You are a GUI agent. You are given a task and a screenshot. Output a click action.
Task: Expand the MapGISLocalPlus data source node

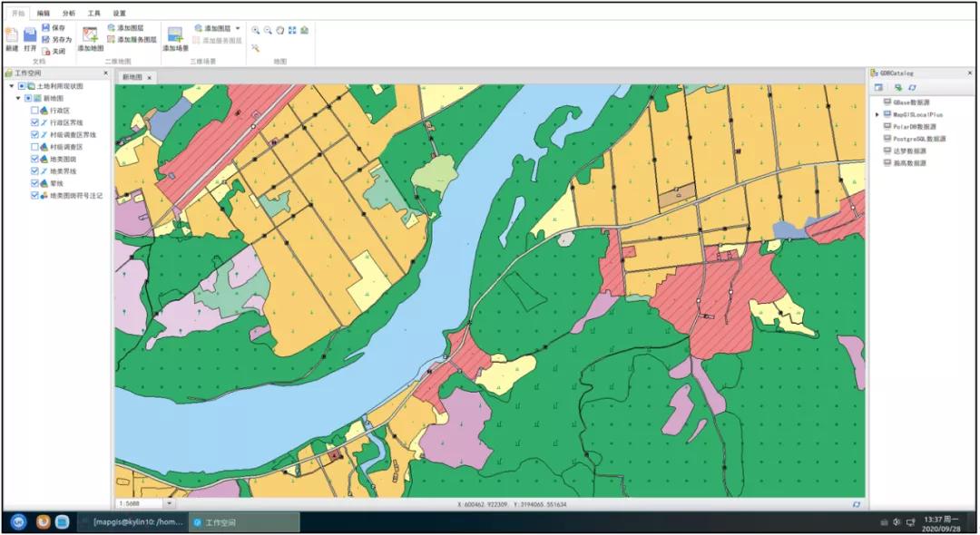pos(877,115)
